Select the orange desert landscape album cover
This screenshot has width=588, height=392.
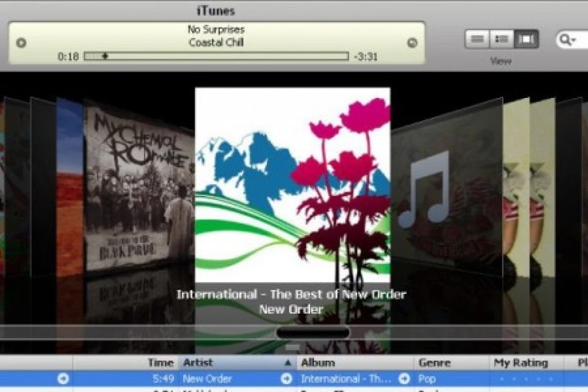70,187
